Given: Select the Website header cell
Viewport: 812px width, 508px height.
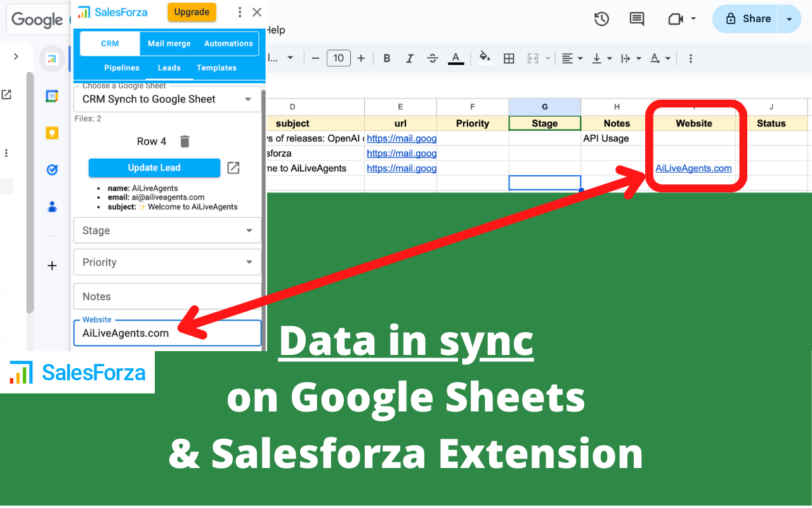Looking at the screenshot, I should tap(694, 123).
